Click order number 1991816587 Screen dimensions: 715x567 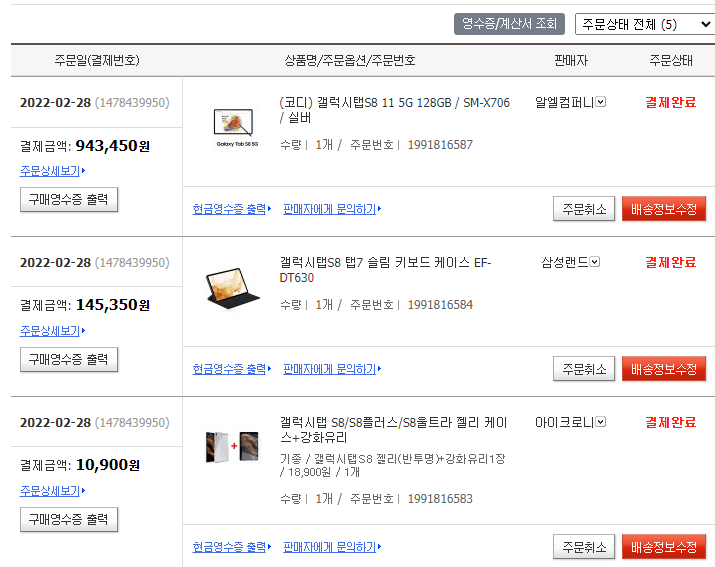pos(440,145)
